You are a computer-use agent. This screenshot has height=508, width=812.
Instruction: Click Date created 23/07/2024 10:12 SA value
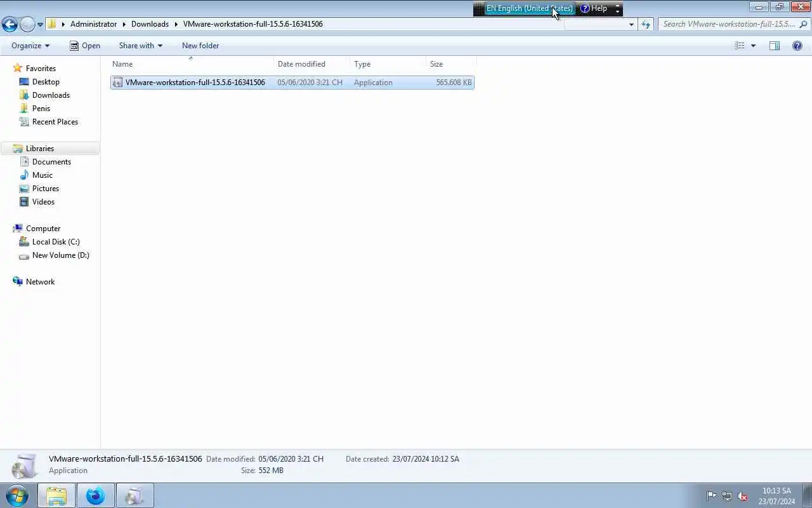pos(426,459)
